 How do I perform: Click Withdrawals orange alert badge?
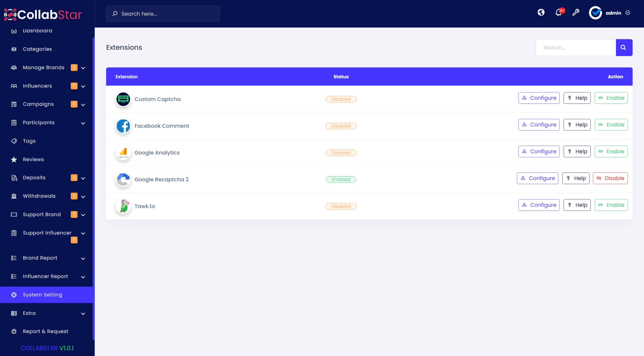(74, 196)
